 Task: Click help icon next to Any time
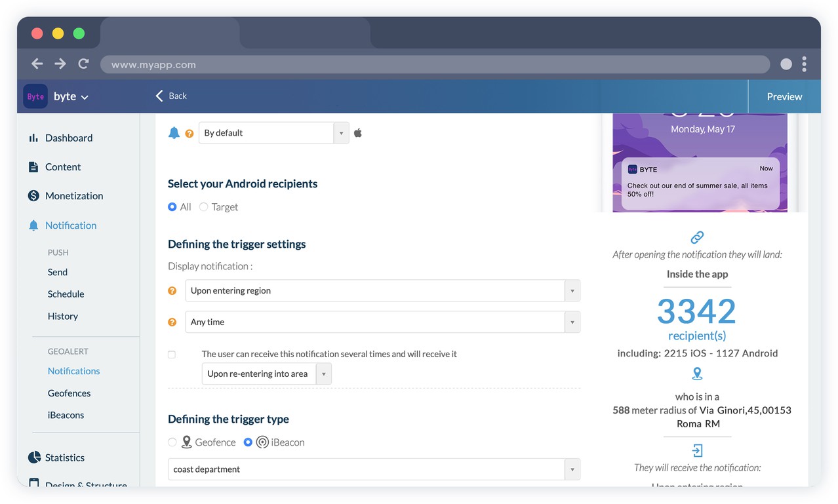(172, 322)
